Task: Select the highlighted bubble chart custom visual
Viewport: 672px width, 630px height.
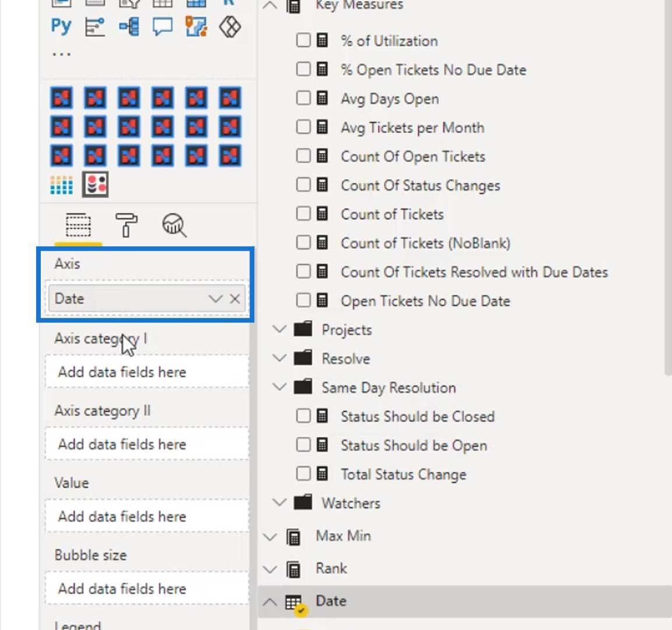Action: tap(95, 185)
